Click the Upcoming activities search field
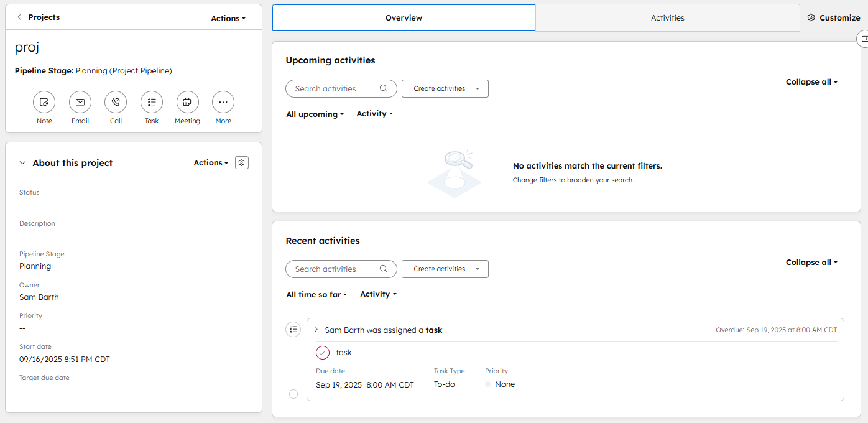The height and width of the screenshot is (423, 868). coord(335,89)
